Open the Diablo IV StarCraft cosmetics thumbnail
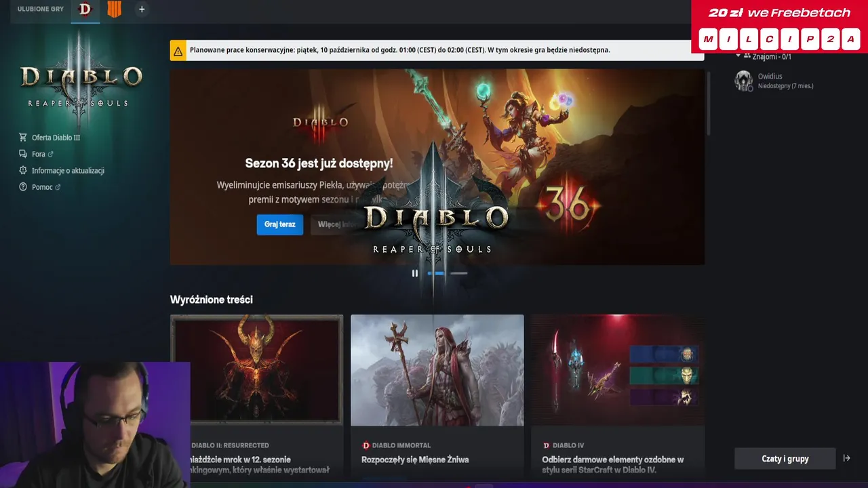The width and height of the screenshot is (868, 488). point(618,370)
